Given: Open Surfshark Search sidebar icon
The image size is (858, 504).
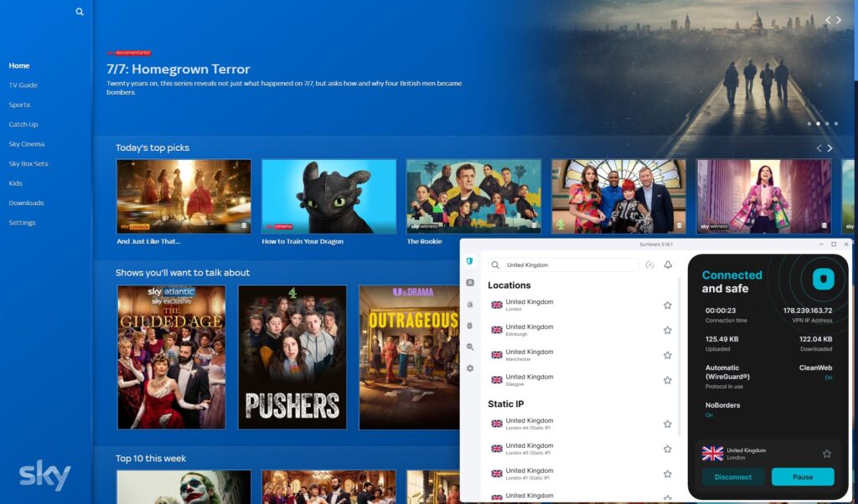Looking at the screenshot, I should click(x=469, y=347).
